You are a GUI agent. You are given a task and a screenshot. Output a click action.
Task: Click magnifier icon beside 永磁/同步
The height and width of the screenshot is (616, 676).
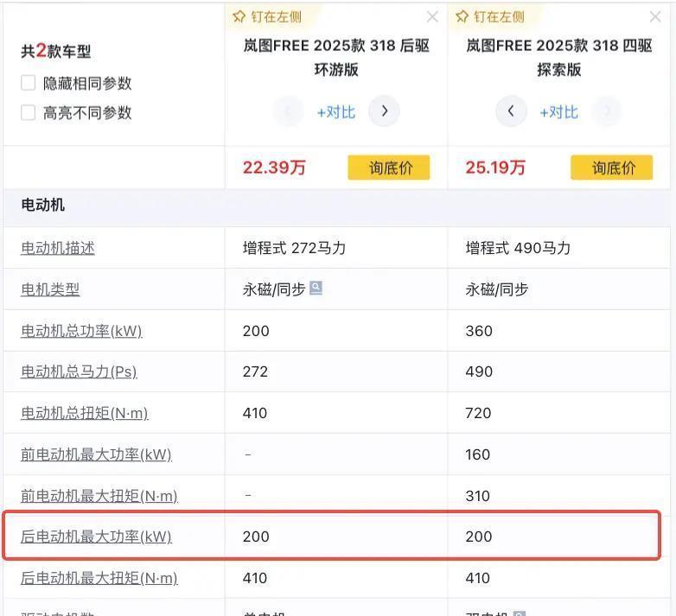(x=316, y=288)
